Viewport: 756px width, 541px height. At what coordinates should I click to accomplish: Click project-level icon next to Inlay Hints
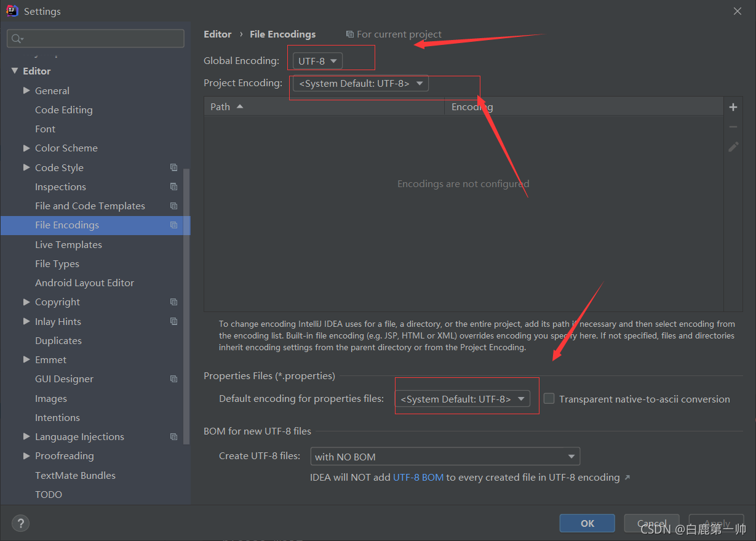(174, 321)
